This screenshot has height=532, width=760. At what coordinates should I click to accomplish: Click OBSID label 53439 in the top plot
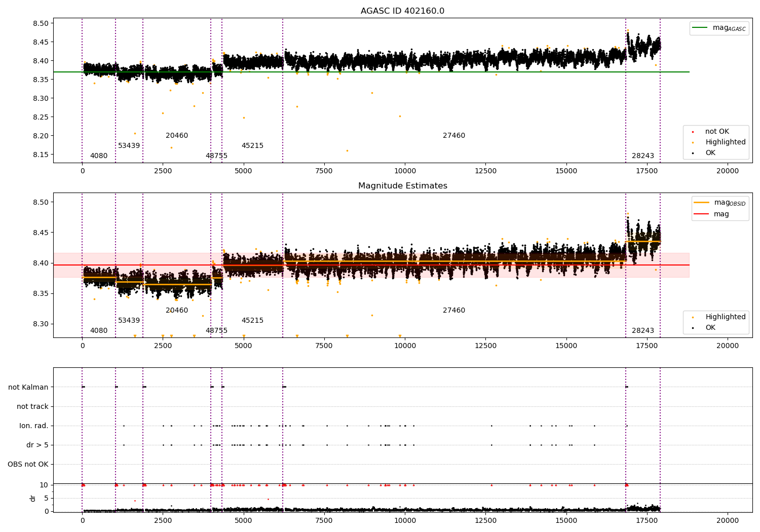pos(129,146)
